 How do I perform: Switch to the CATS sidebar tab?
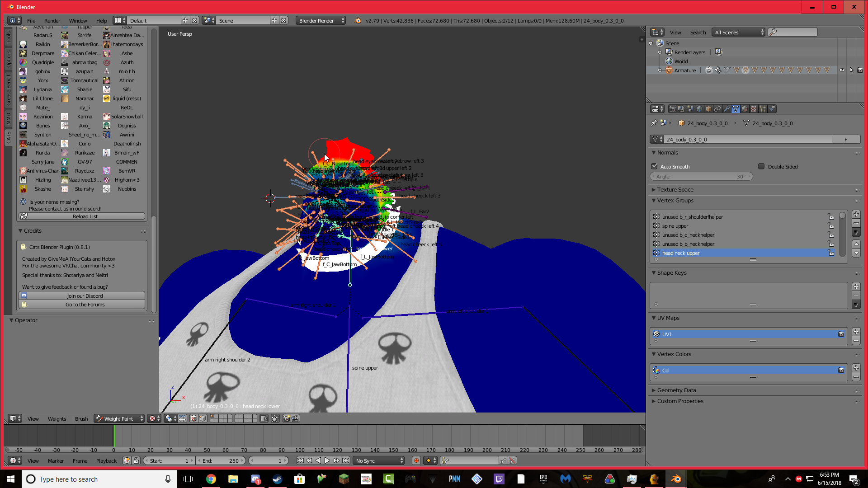9,137
